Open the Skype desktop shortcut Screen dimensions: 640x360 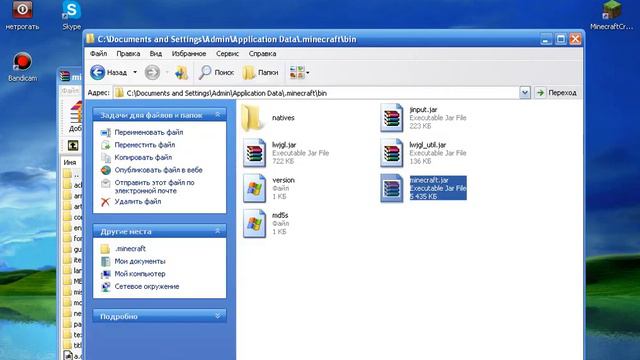[x=71, y=16]
